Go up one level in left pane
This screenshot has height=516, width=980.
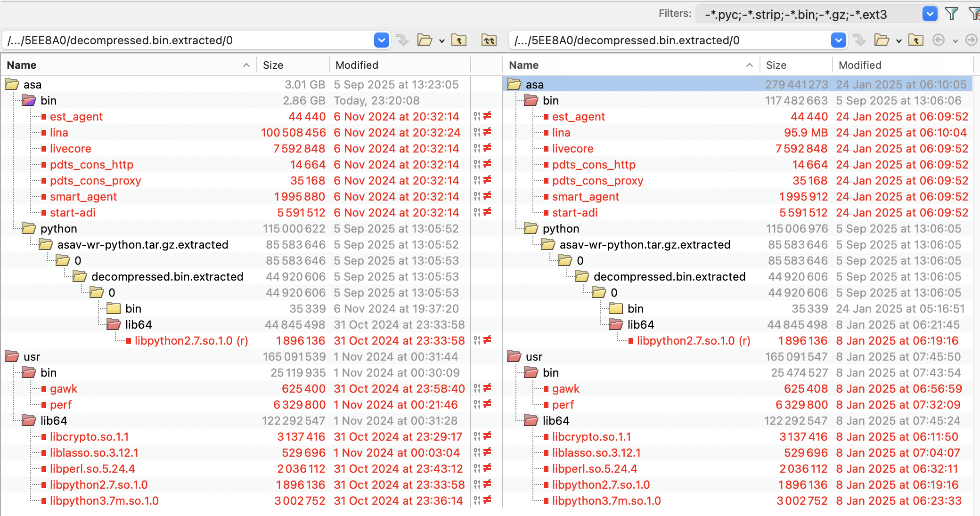point(458,40)
